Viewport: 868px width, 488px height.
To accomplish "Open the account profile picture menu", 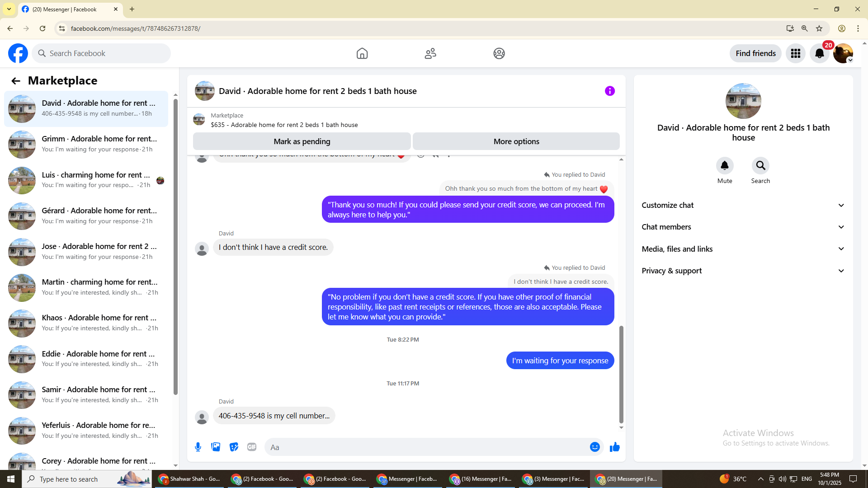I will [843, 53].
